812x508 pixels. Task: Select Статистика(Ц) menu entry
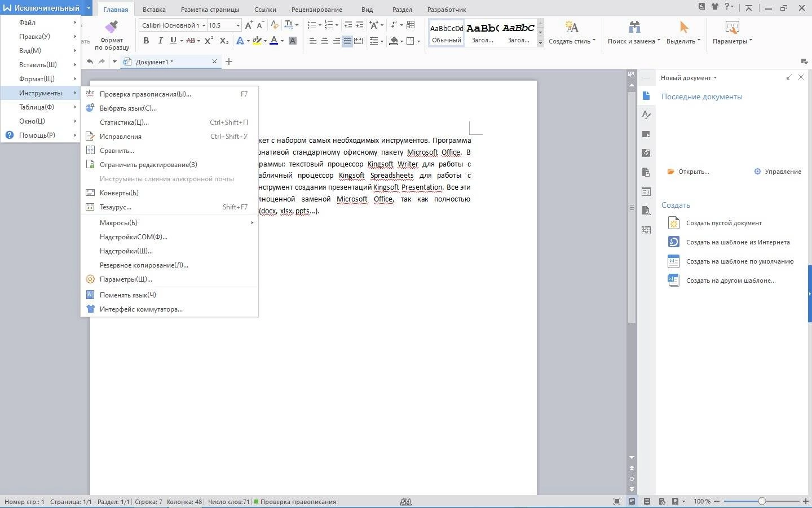170,122
